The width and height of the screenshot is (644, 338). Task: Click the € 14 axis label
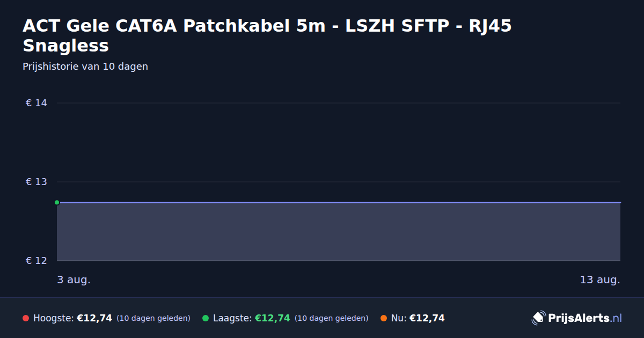(36, 103)
